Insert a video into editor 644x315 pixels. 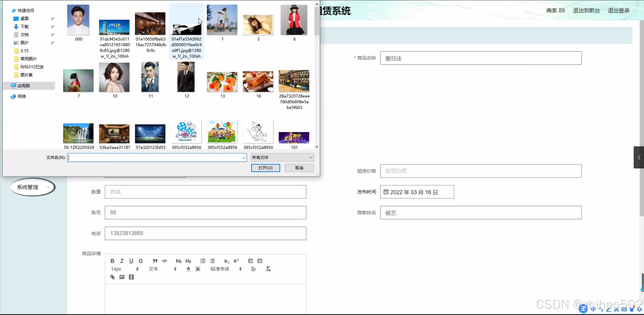point(131,277)
